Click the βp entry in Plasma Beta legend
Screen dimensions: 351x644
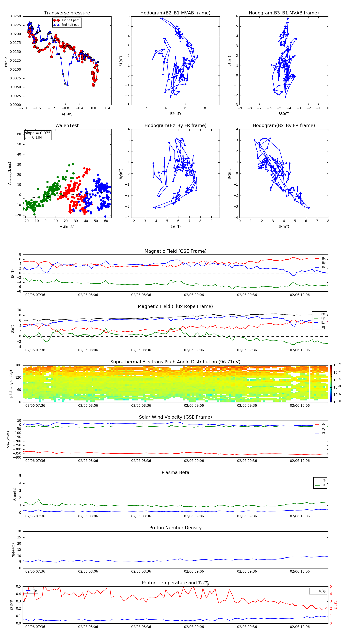pyautogui.click(x=321, y=480)
